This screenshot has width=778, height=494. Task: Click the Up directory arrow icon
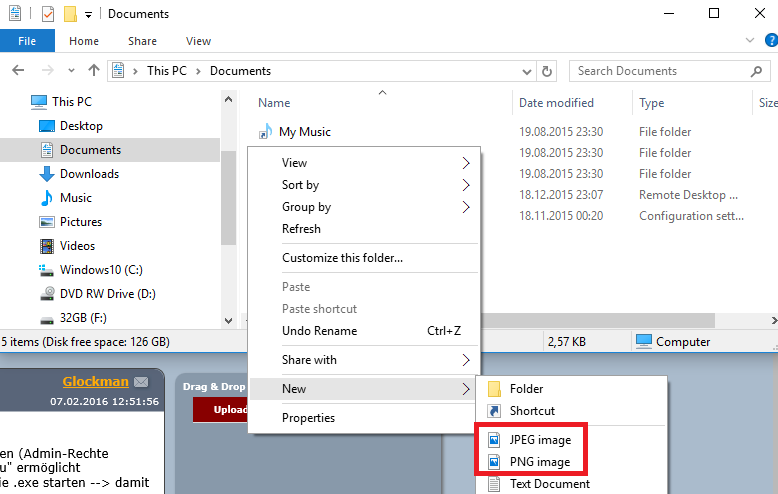pyautogui.click(x=94, y=71)
